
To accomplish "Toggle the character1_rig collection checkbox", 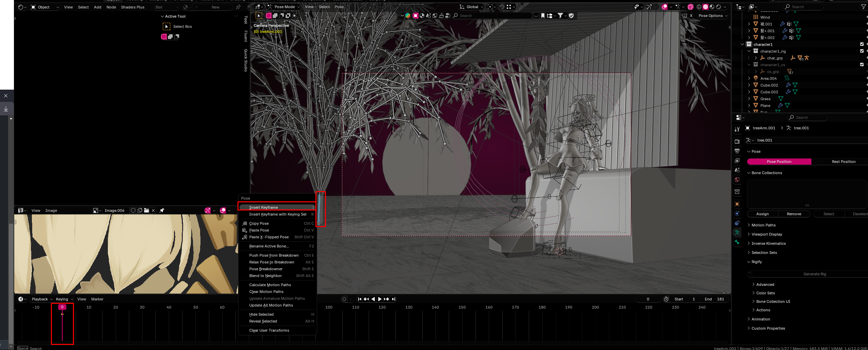I will click(x=862, y=51).
